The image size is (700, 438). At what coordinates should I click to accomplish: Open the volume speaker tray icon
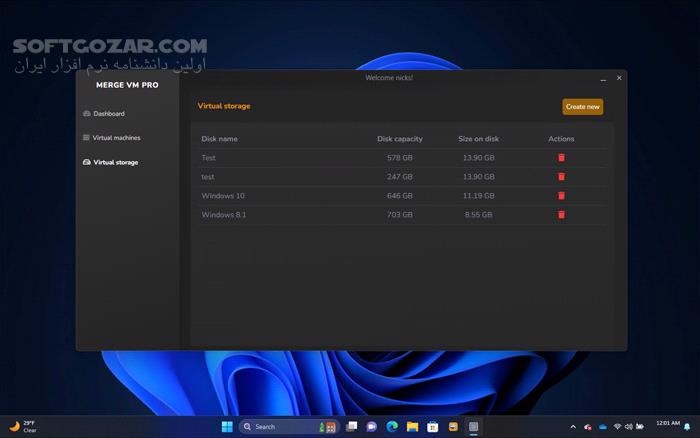point(629,427)
